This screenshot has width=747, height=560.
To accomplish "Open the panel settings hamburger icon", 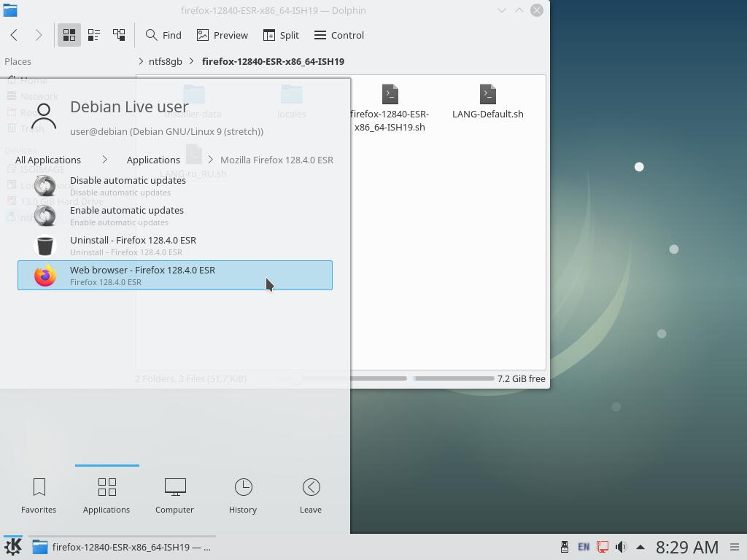I will tap(735, 547).
